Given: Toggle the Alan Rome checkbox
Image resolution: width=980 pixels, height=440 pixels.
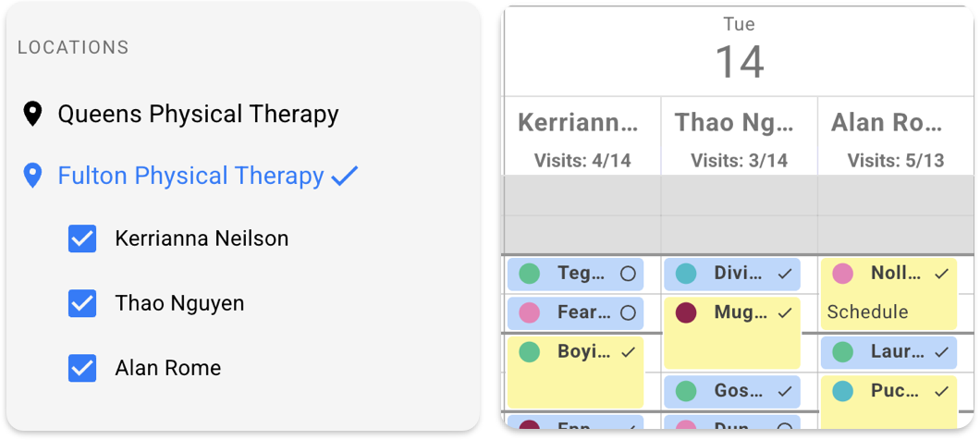Looking at the screenshot, I should pos(82,368).
